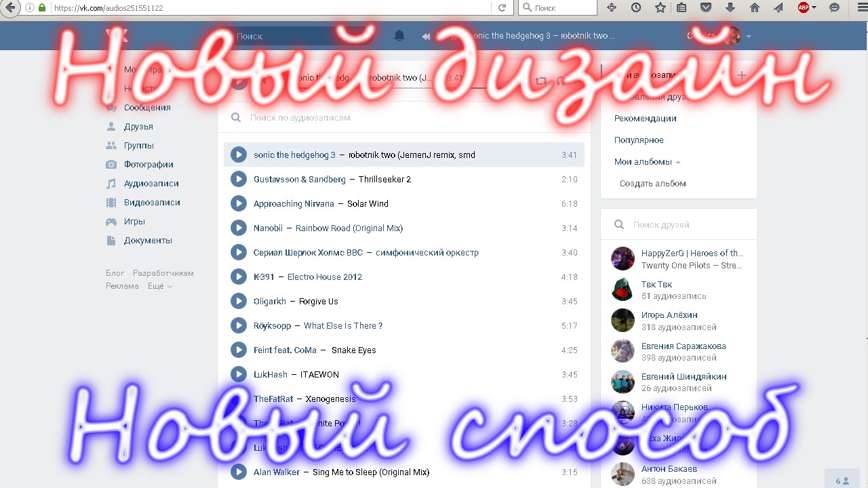Viewport: 868px width, 488px height.
Task: Open the Блог footer link
Action: tap(115, 273)
